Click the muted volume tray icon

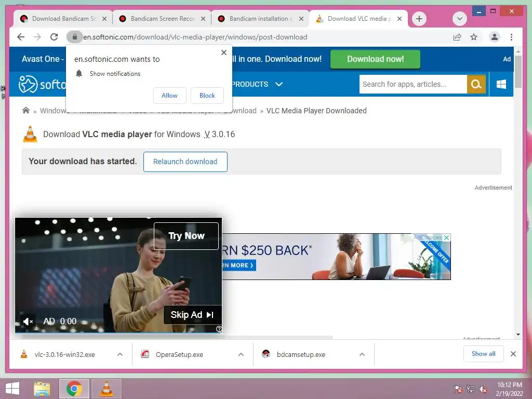pos(483,389)
